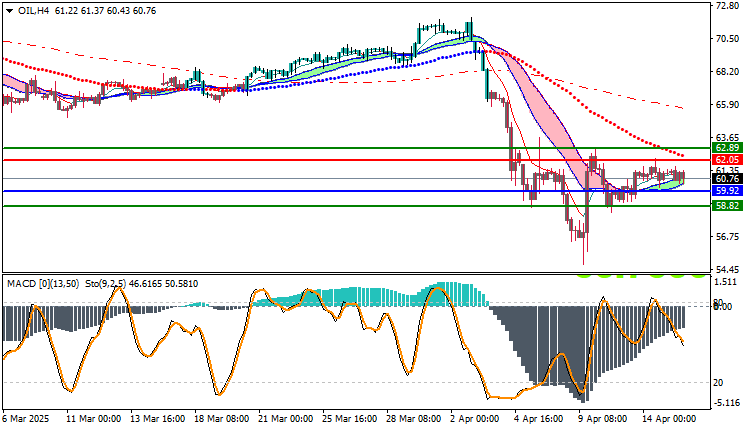This screenshot has width=750, height=430.
Task: Click the 14 Apr 00:00 time label
Action: click(x=669, y=419)
